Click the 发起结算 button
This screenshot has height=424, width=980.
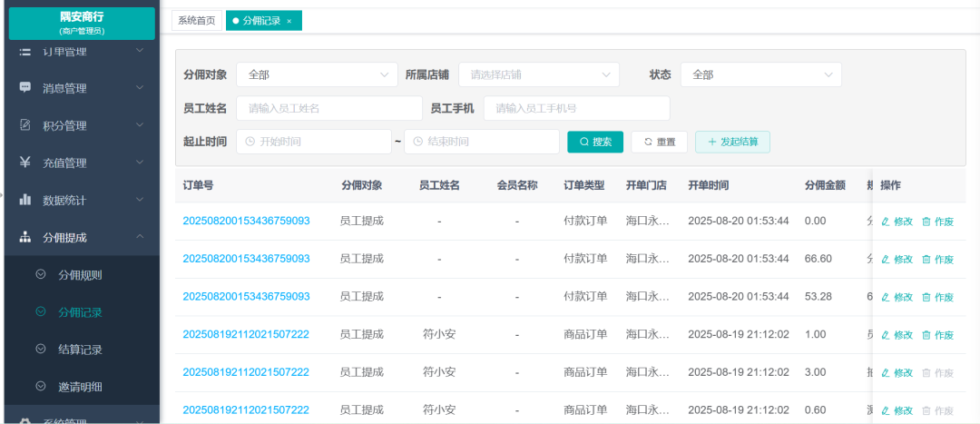point(732,143)
